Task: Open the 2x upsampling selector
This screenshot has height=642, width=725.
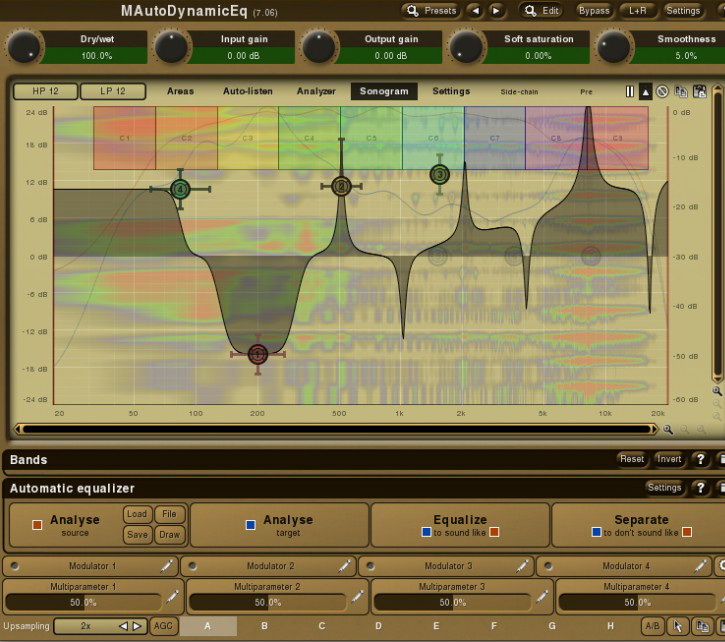Action: click(x=86, y=626)
